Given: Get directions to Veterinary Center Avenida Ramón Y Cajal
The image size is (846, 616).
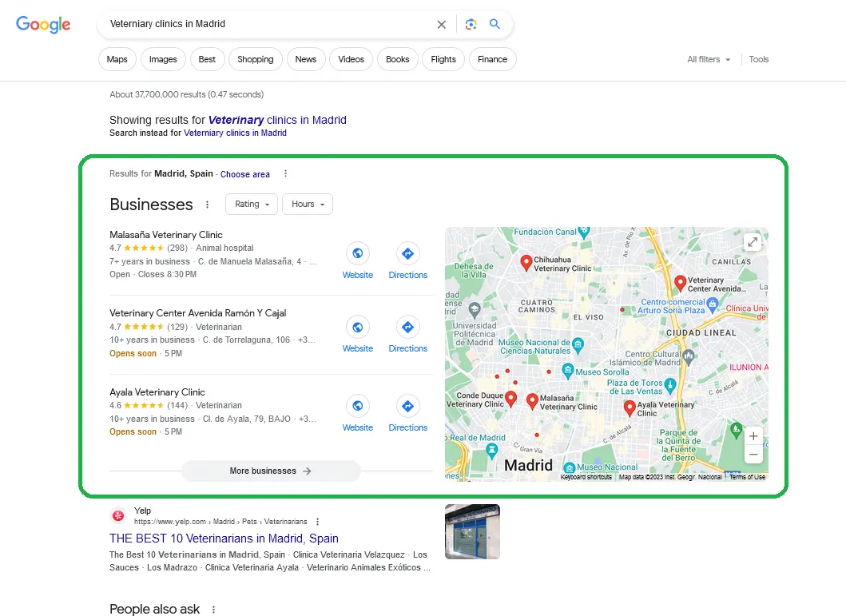Looking at the screenshot, I should 408,327.
